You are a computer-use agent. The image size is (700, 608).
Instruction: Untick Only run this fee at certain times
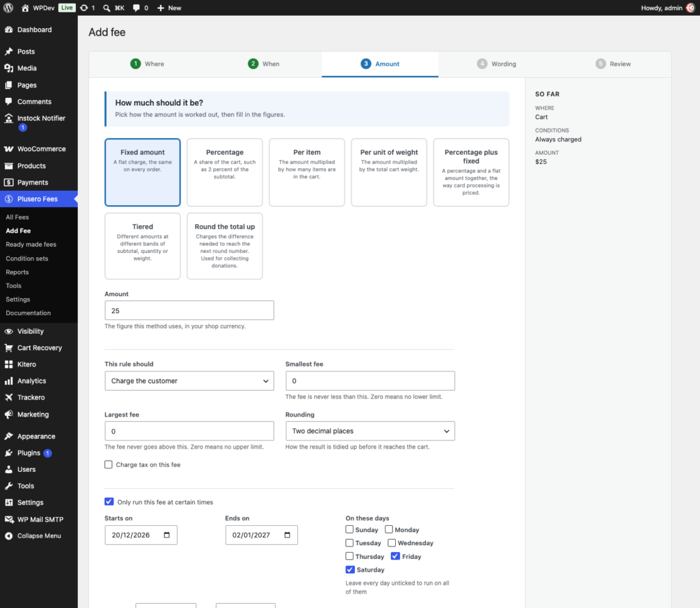point(109,502)
